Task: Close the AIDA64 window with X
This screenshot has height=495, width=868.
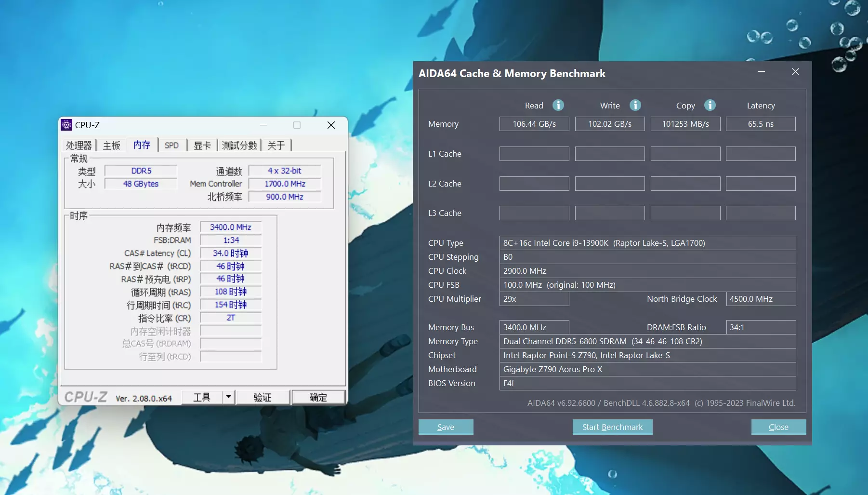Action: (x=795, y=72)
